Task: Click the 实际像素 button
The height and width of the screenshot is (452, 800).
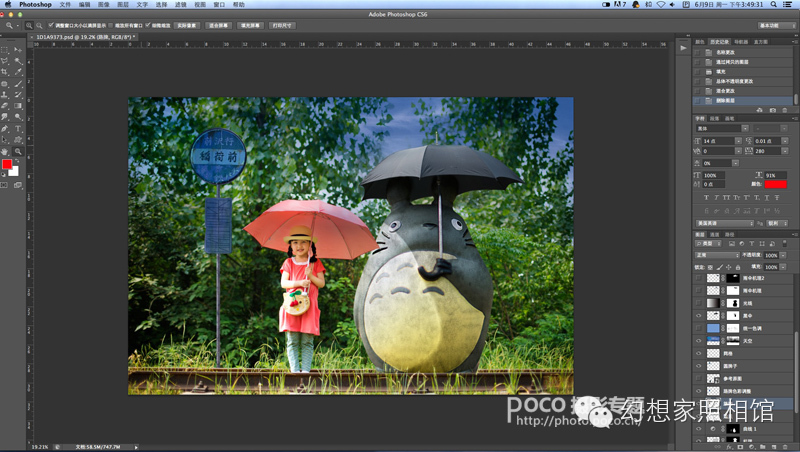Action: 187,26
